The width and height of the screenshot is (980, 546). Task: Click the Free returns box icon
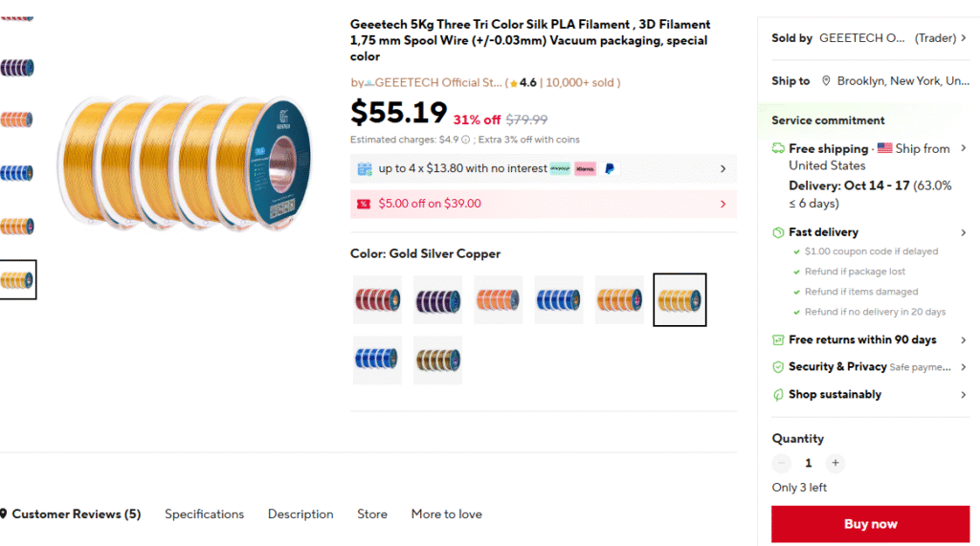(778, 339)
